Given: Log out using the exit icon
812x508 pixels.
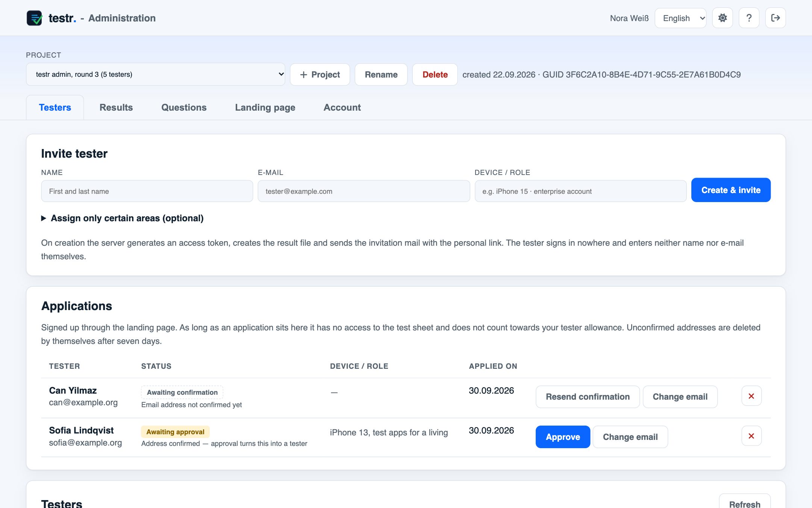Looking at the screenshot, I should pyautogui.click(x=775, y=18).
